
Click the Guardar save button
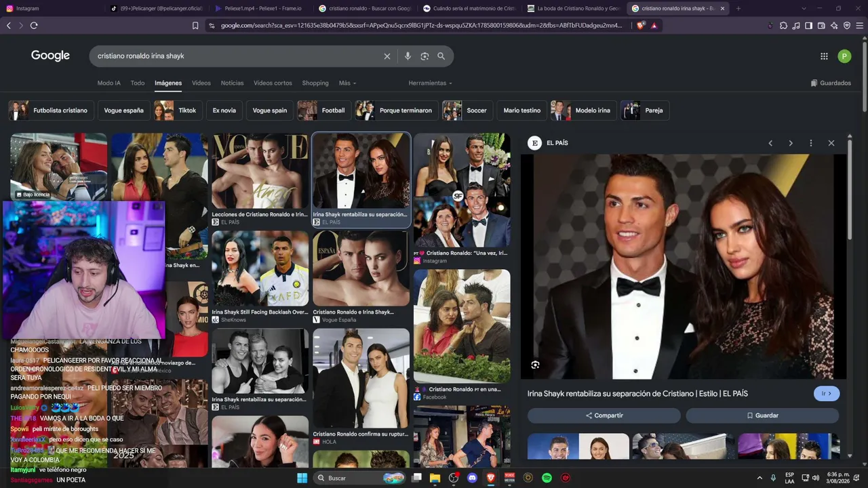pos(762,415)
